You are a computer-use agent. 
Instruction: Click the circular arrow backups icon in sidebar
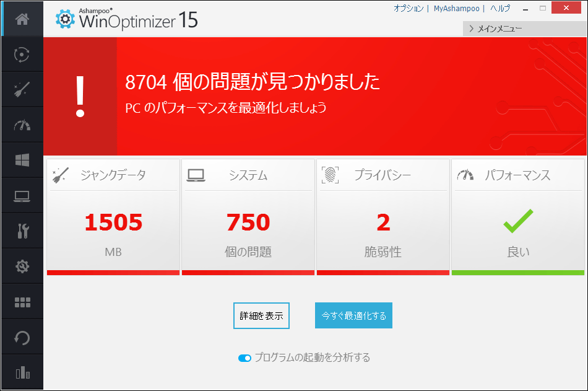pos(22,338)
